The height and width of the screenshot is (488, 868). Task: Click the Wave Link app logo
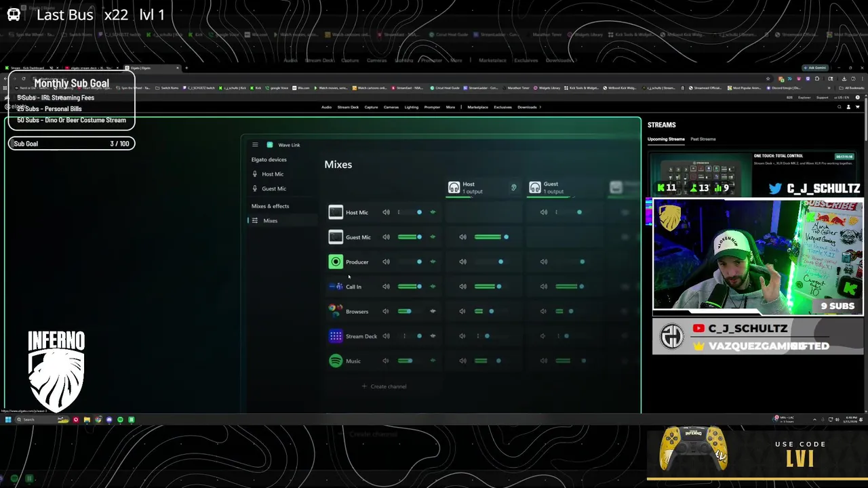pyautogui.click(x=270, y=144)
